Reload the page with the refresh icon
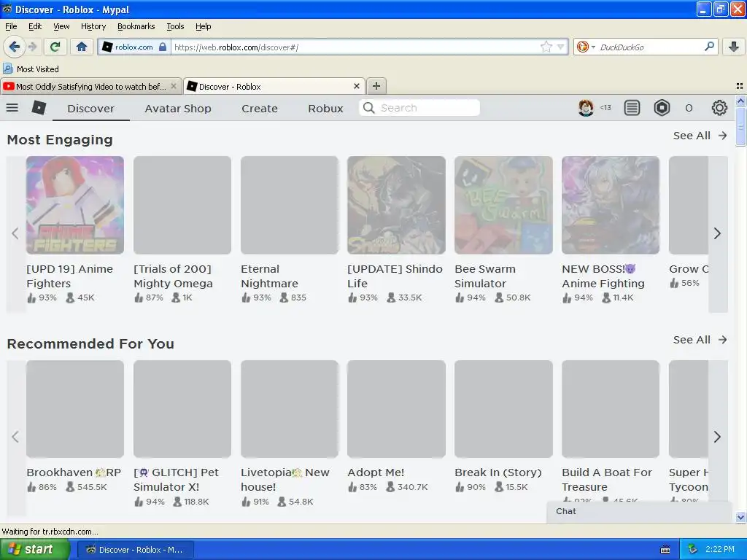The height and width of the screenshot is (560, 747). [x=55, y=47]
